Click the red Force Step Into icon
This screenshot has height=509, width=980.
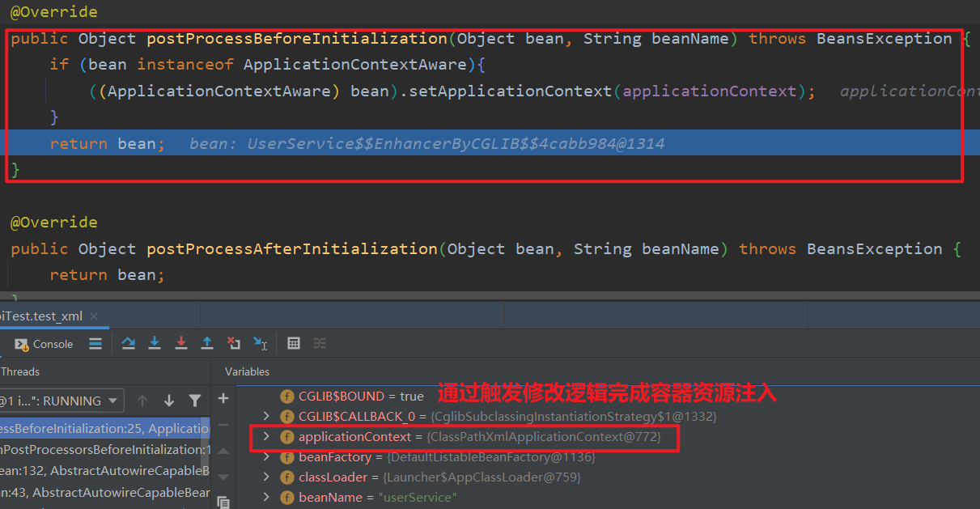181,344
